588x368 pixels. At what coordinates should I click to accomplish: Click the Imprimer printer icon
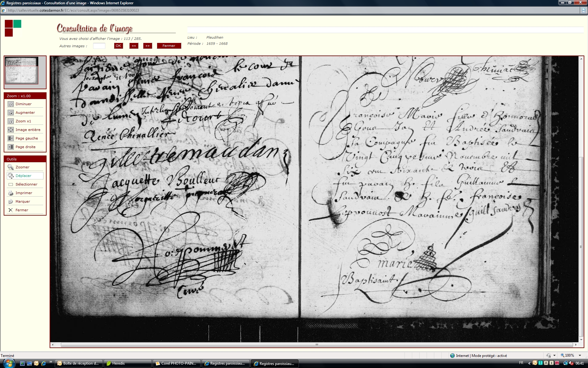(11, 193)
